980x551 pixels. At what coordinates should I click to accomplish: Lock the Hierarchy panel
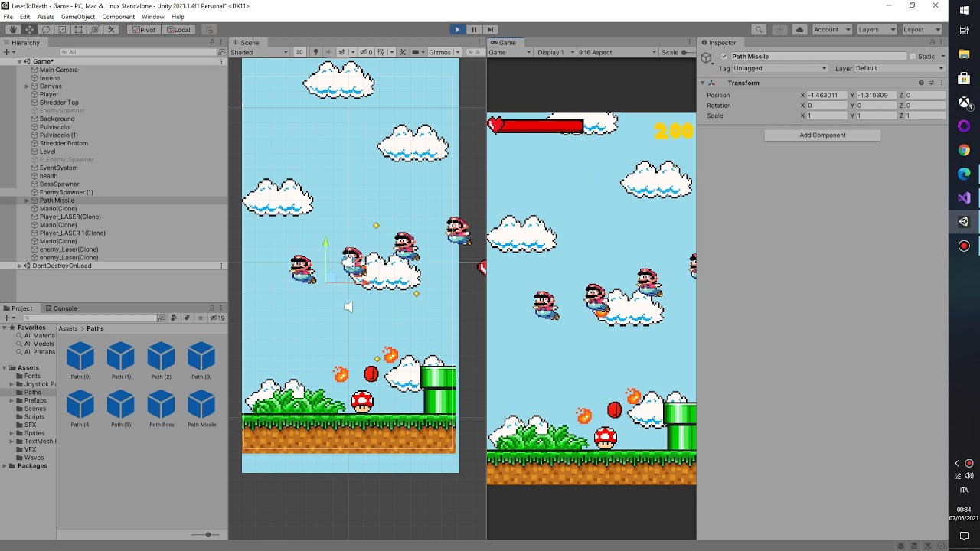pos(212,43)
